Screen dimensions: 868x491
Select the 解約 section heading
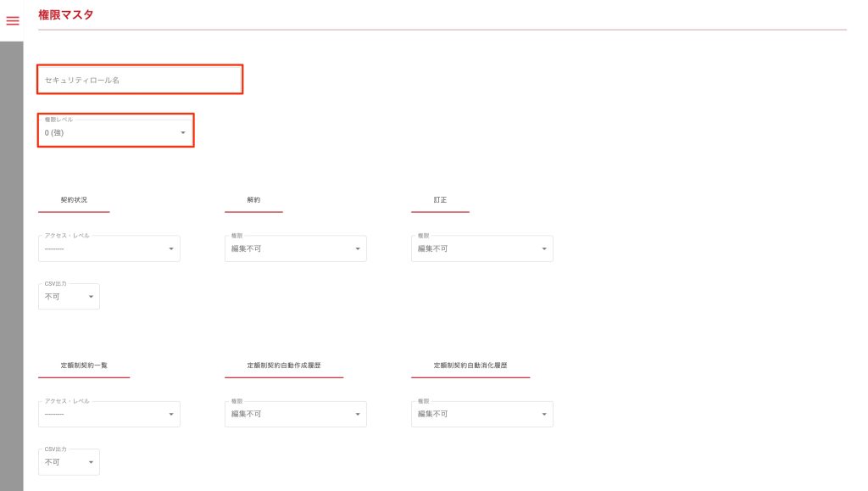tap(253, 200)
